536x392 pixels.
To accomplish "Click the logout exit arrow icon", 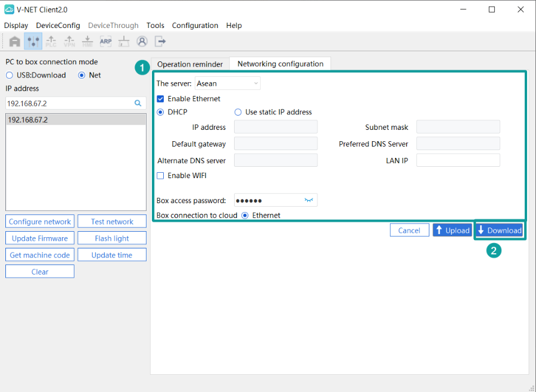I will pyautogui.click(x=160, y=41).
